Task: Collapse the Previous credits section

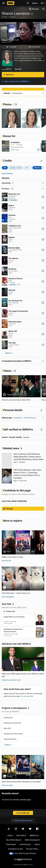Action: [x=23, y=189]
